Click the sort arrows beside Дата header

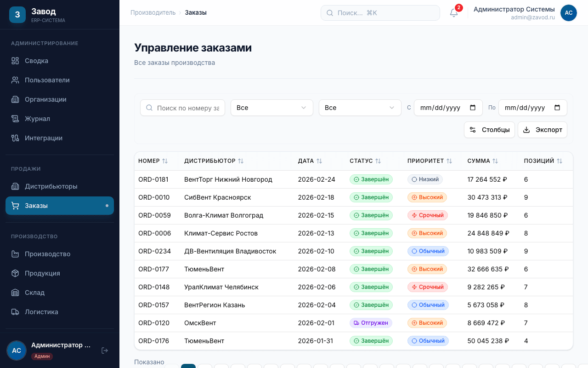pos(319,161)
